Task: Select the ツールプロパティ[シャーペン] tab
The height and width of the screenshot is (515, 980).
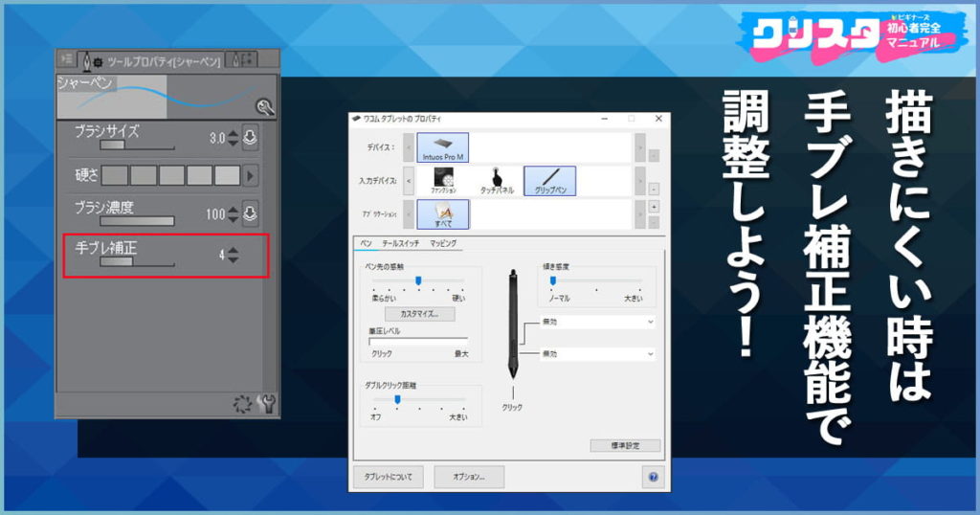Action: [x=152, y=60]
